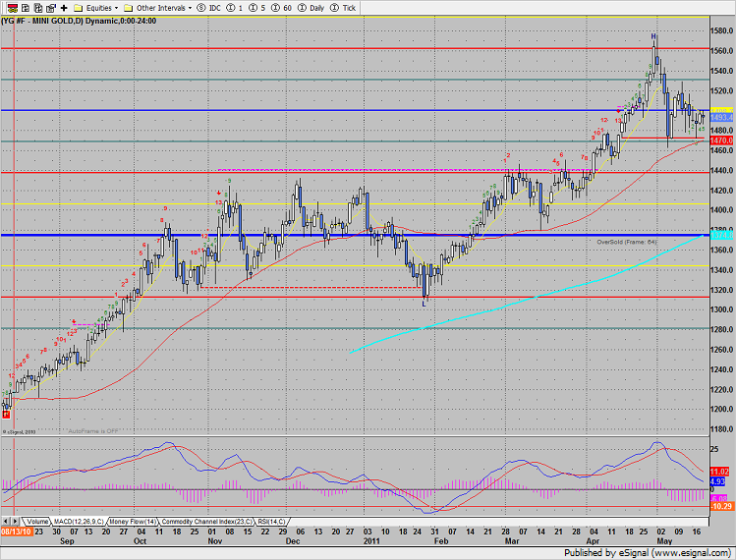The image size is (736, 560).
Task: Switch to the 1 minute interval
Action: point(235,8)
